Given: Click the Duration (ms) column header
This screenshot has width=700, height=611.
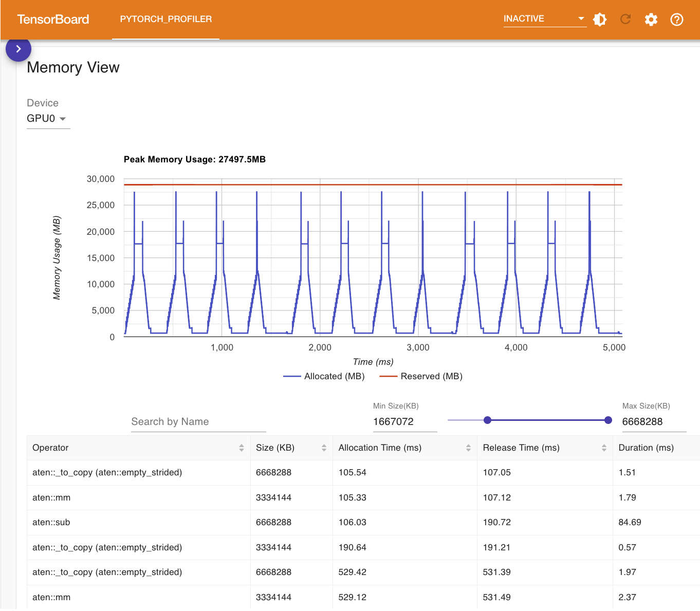Looking at the screenshot, I should pos(646,448).
